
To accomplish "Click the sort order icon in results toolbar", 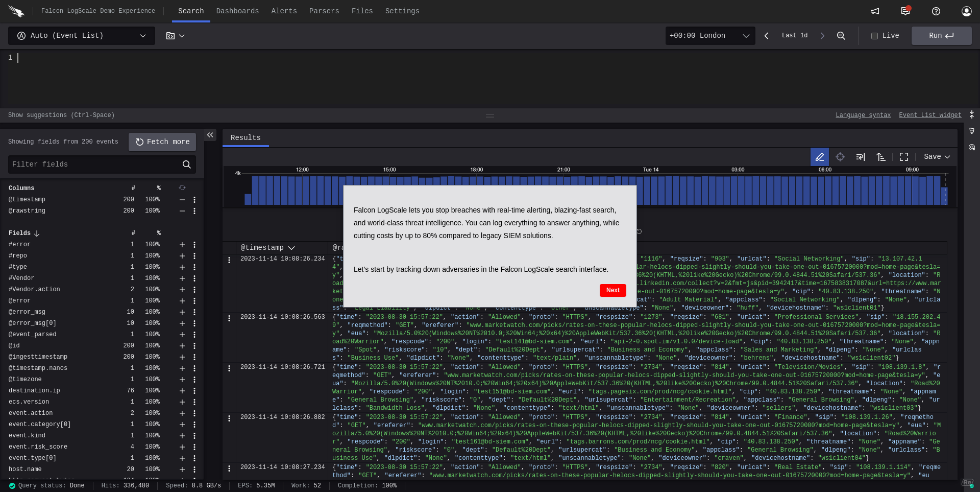I will (881, 157).
